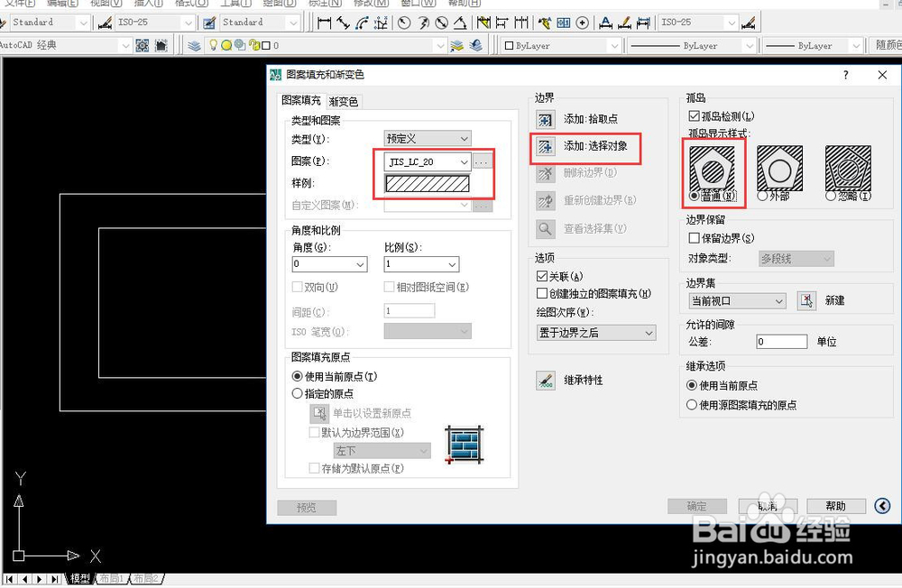Image resolution: width=902 pixels, height=588 pixels.
Task: Open the 角度 dropdown
Action: pyautogui.click(x=329, y=264)
